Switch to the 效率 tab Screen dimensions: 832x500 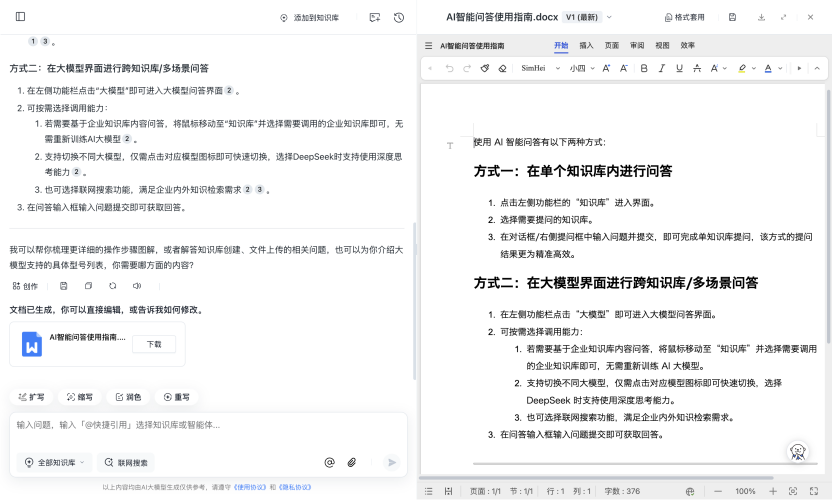point(688,46)
